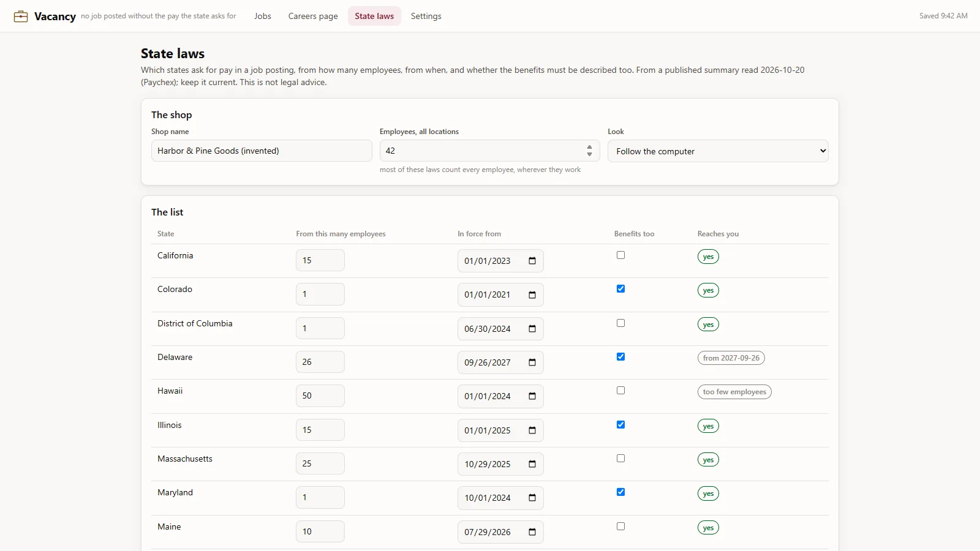Edit the Shop name field
Screen dimensions: 980x551
[x=262, y=151]
